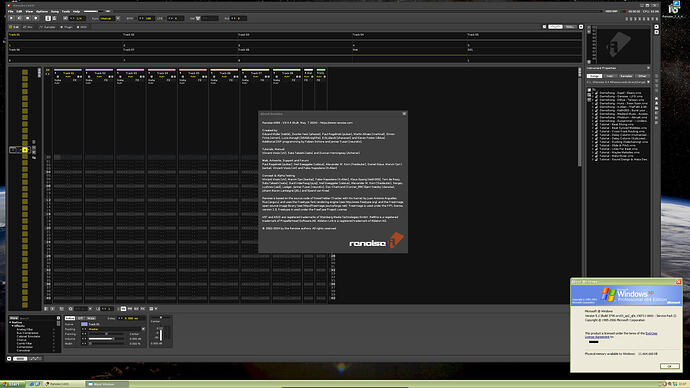Click the track color swatch beside Name
690x388 pixels.
click(84, 324)
